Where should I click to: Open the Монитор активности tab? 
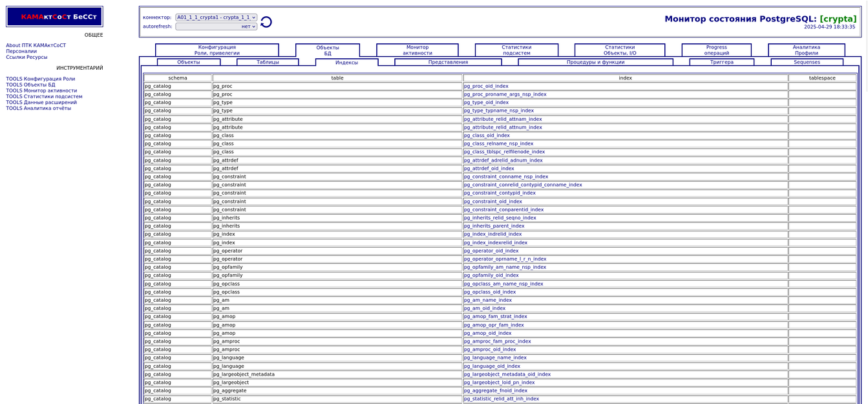[x=417, y=50]
